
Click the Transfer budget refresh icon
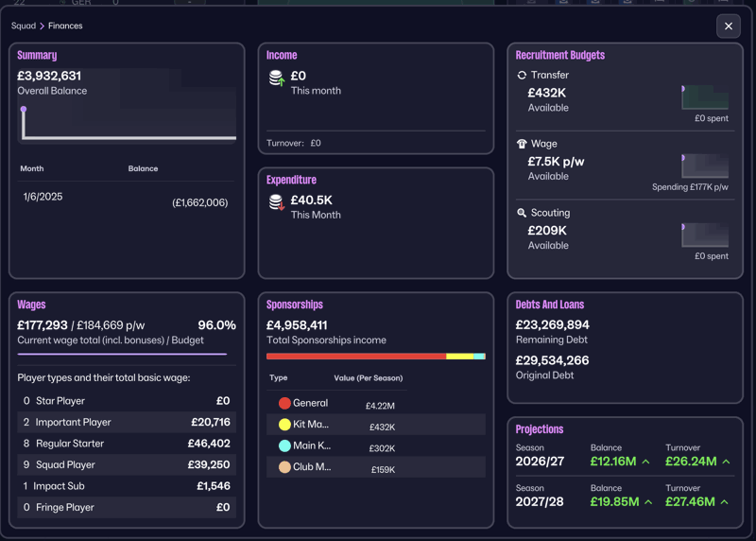click(x=522, y=75)
